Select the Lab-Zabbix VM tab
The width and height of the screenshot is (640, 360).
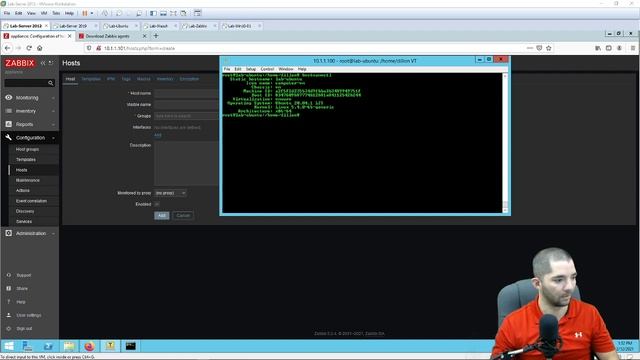(198, 26)
